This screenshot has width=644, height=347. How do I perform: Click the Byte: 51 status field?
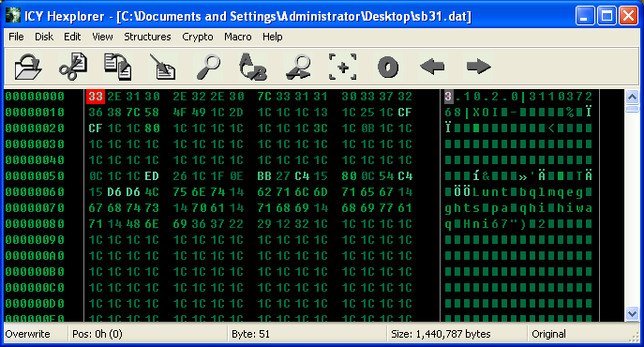tap(250, 334)
